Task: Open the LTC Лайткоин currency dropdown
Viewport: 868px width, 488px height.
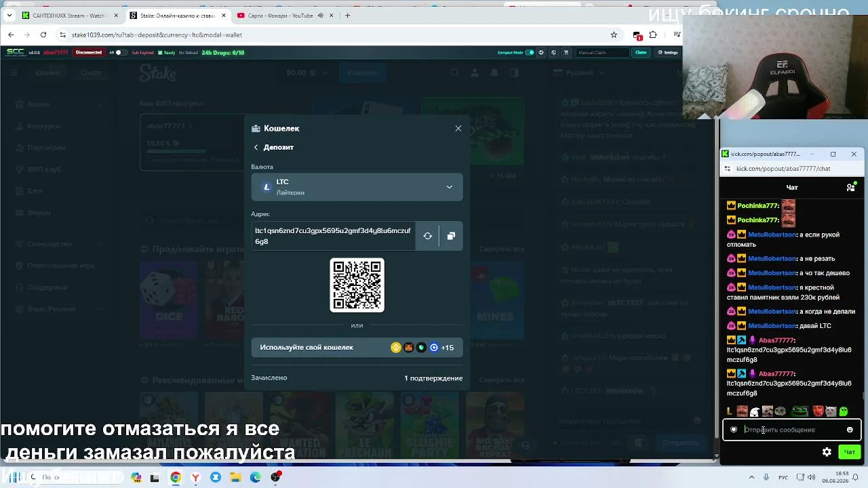Action: tap(357, 187)
